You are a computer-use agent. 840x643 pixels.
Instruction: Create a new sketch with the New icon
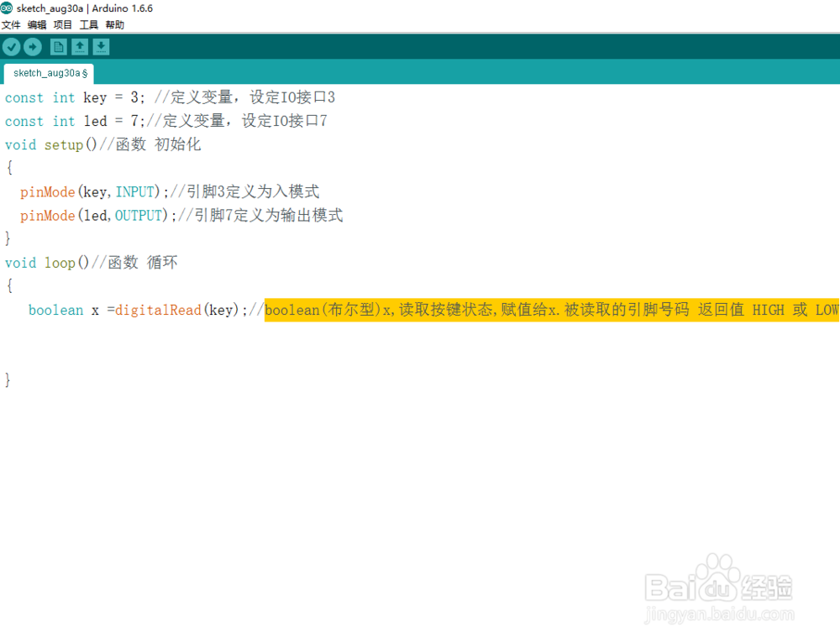[58, 47]
